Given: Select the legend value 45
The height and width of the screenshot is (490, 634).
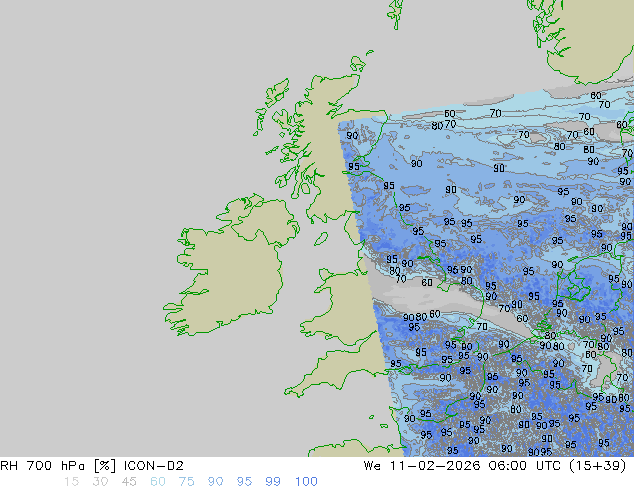Looking at the screenshot, I should (129, 482).
